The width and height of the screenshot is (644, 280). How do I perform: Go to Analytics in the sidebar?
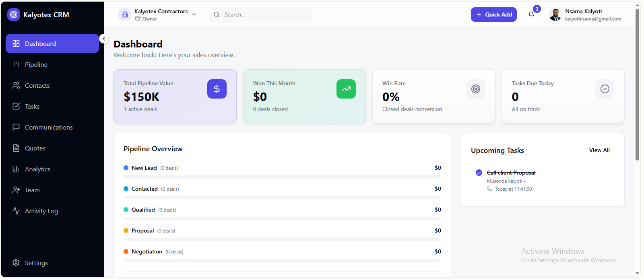point(37,169)
